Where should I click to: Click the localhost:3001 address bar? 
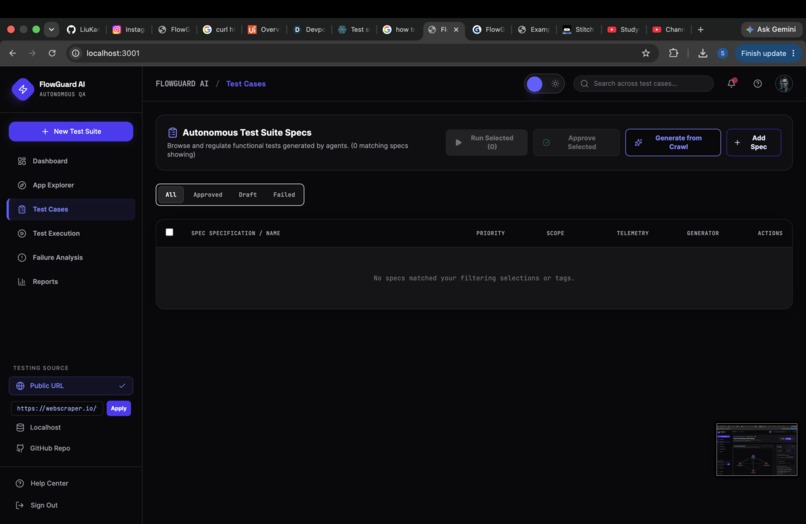[x=360, y=53]
